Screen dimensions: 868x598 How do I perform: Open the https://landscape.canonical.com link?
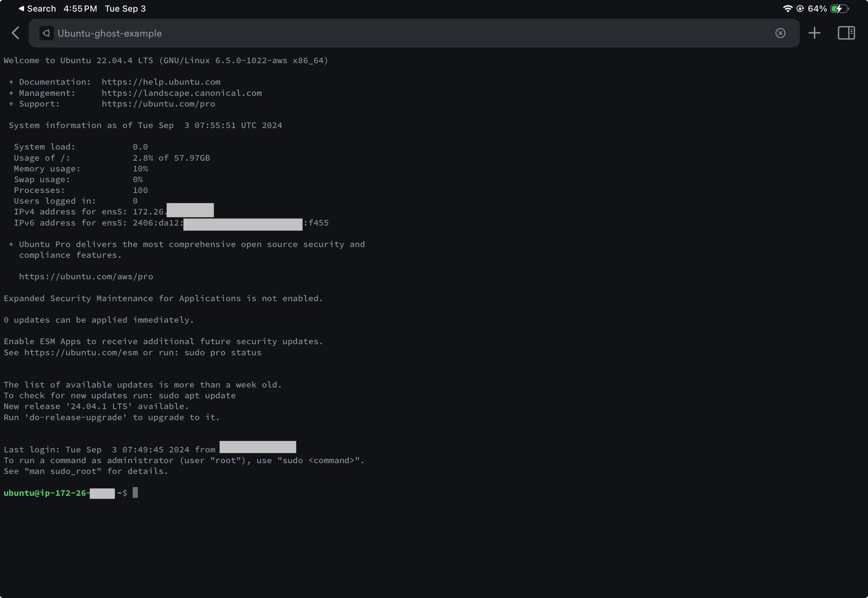181,93
